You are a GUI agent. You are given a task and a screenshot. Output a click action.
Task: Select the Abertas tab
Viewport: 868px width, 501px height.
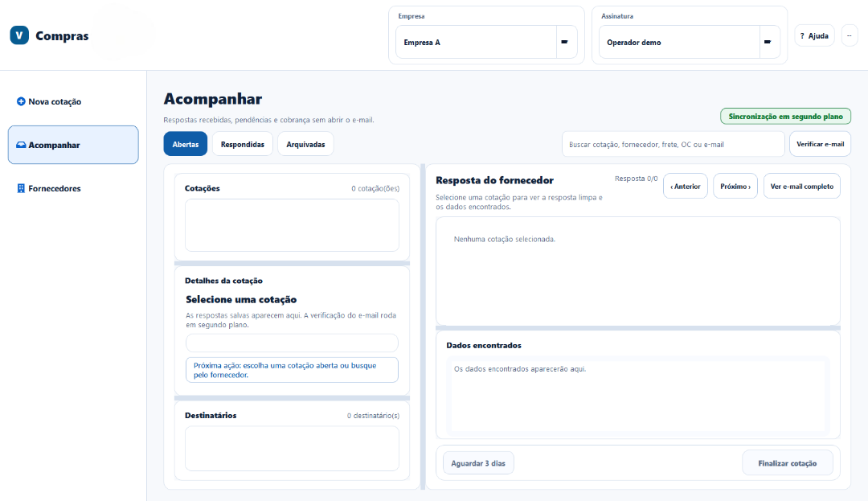tap(186, 144)
